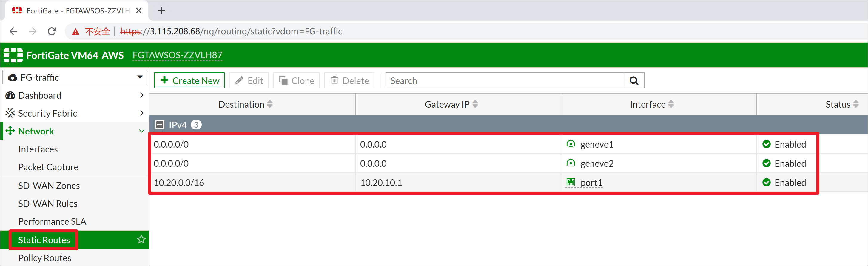
Task: Favorite Static Routes with the star icon
Action: 141,240
